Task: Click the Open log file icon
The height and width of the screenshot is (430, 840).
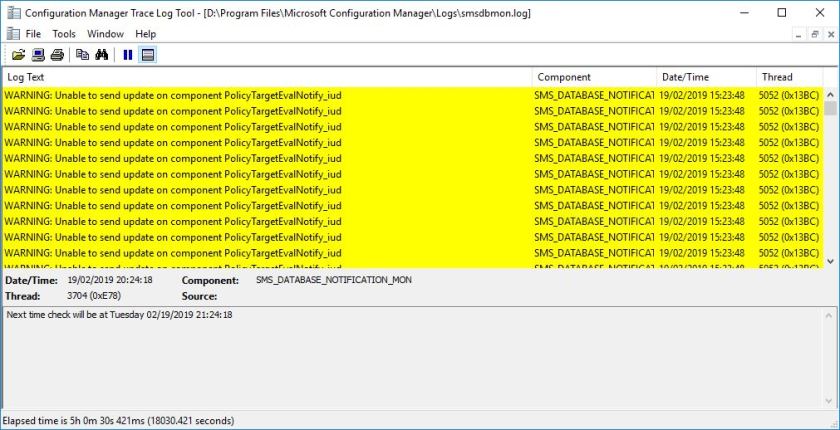Action: coord(18,54)
